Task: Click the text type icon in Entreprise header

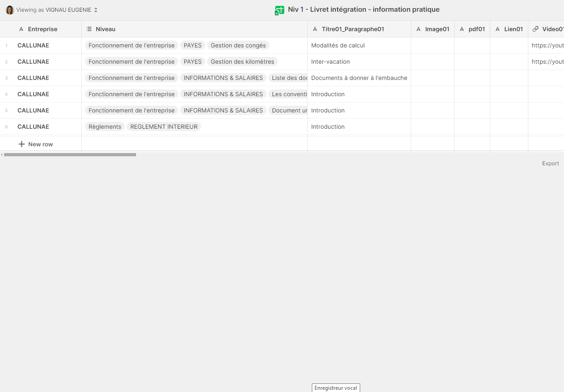Action: tap(21, 29)
